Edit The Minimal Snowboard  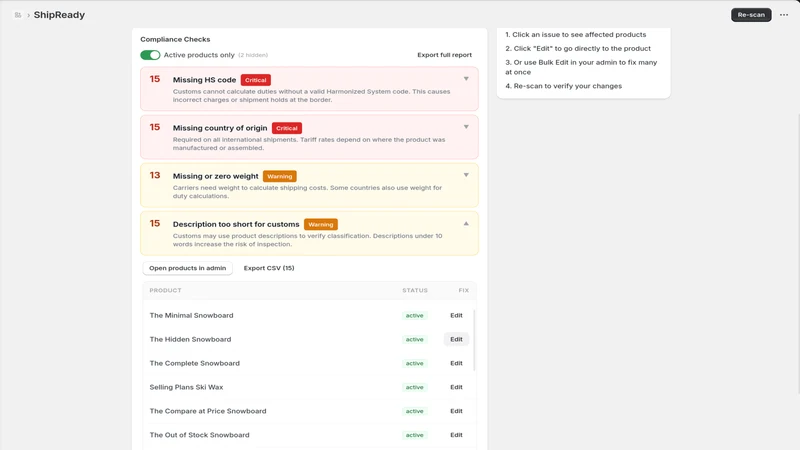tap(456, 315)
